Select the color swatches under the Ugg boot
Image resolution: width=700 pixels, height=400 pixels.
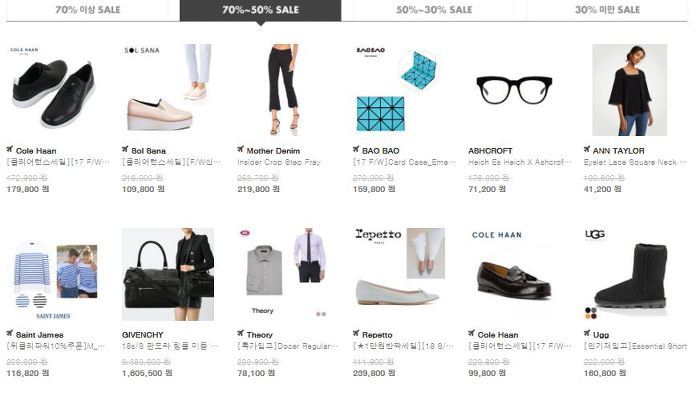tap(591, 313)
